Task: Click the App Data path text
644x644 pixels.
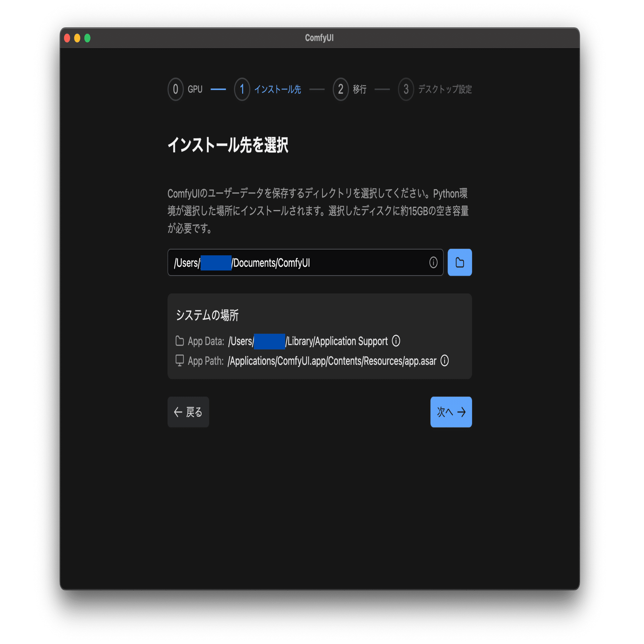Action: (308, 341)
